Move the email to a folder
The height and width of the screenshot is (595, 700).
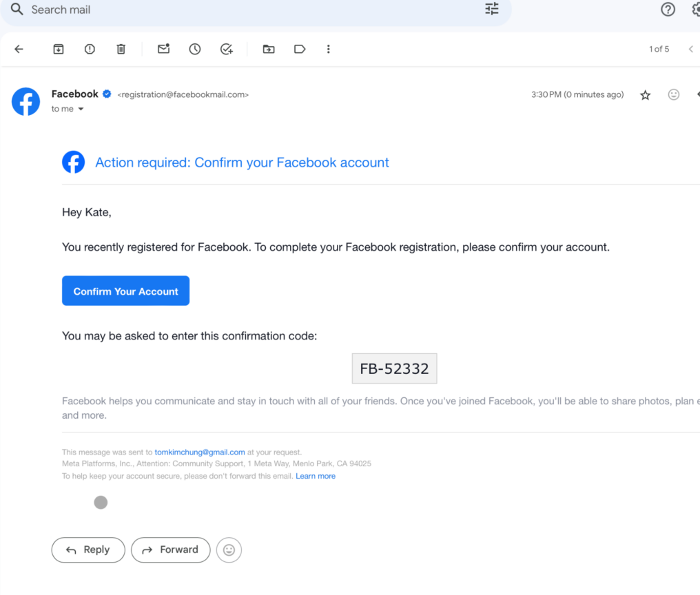click(x=269, y=49)
